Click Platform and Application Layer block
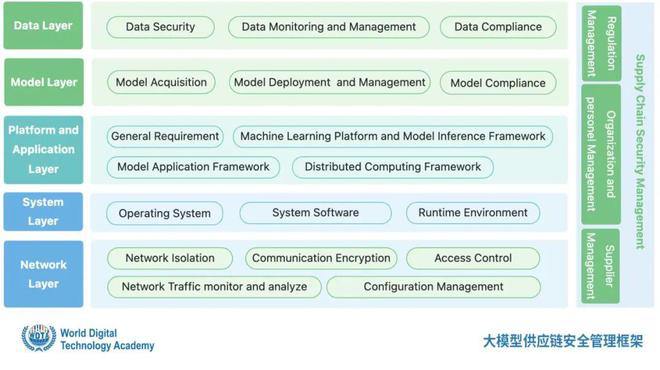The height and width of the screenshot is (370, 660). (x=43, y=150)
